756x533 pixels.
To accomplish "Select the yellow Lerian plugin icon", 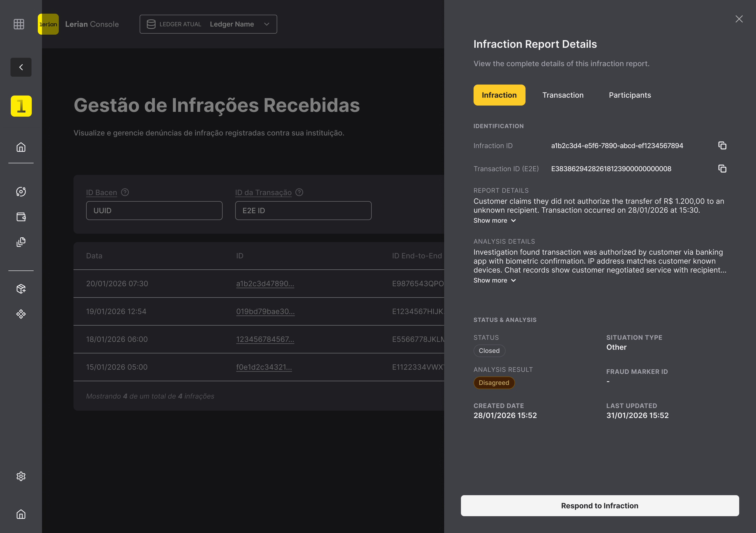I will click(x=21, y=106).
